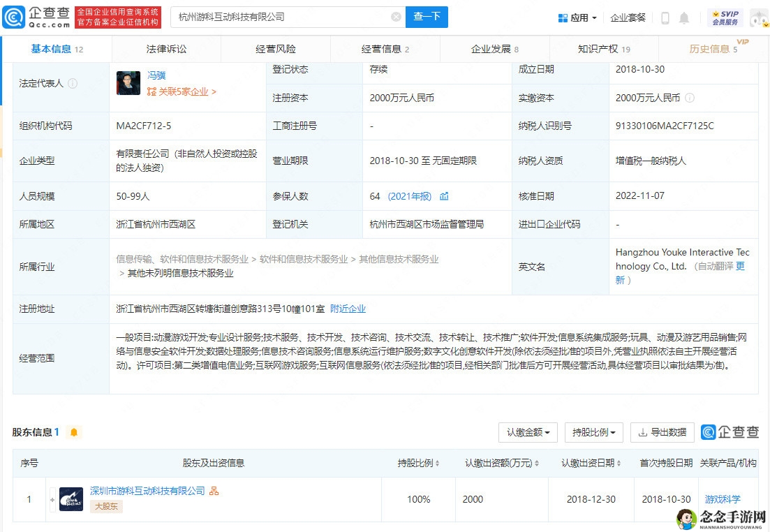The height and width of the screenshot is (532, 770).
Task: Open 游戏科学 related product link
Action: click(723, 499)
